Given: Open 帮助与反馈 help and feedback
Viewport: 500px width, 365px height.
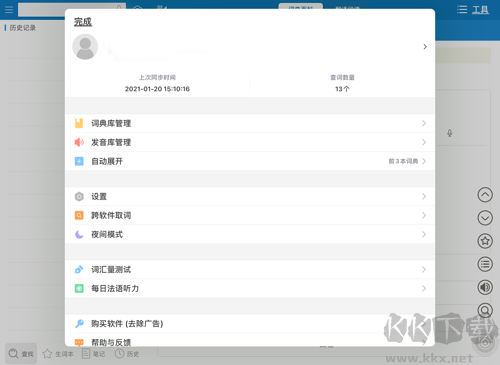Looking at the screenshot, I should pos(250,340).
